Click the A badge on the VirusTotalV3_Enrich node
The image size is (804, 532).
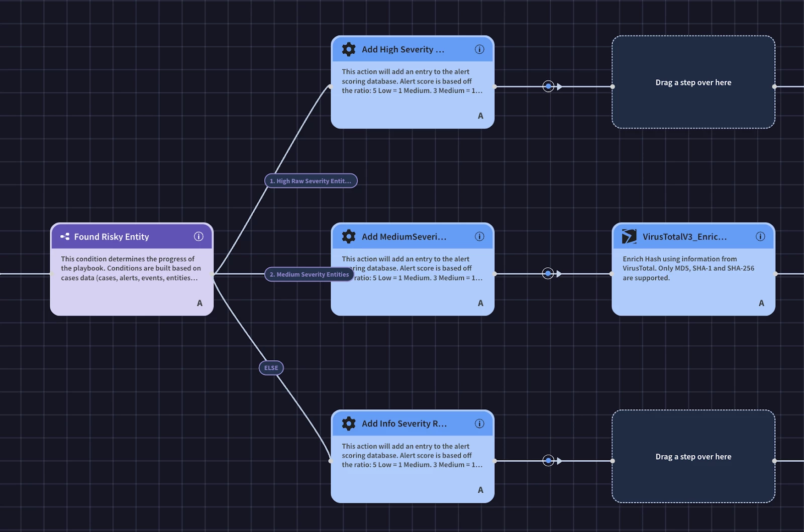point(761,303)
